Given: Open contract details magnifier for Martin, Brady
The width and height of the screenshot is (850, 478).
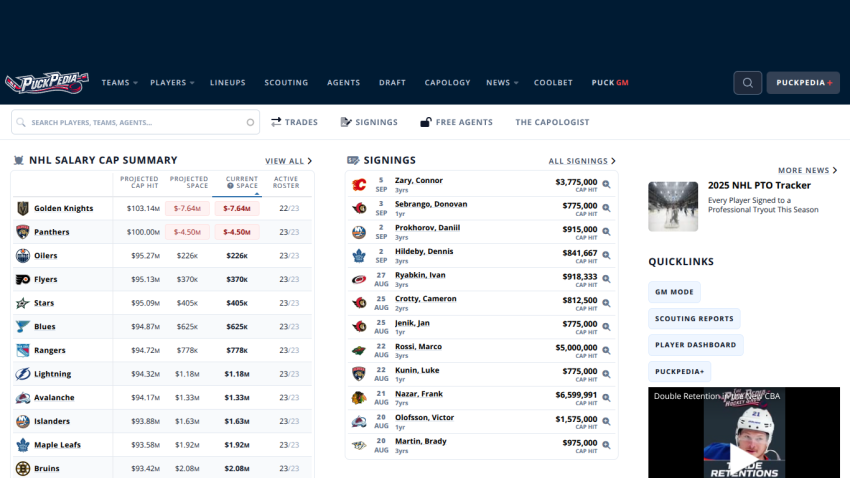Looking at the screenshot, I should pos(607,445).
